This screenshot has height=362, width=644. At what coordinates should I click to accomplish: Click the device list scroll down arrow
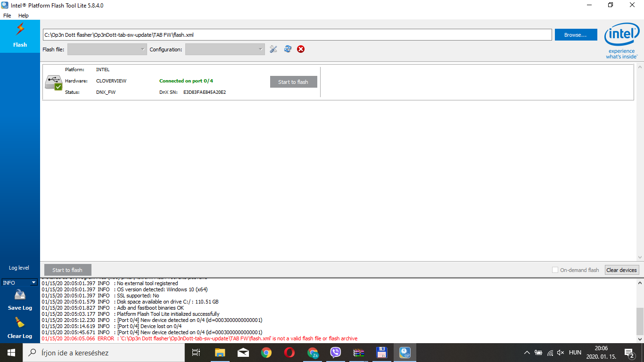[x=640, y=257]
